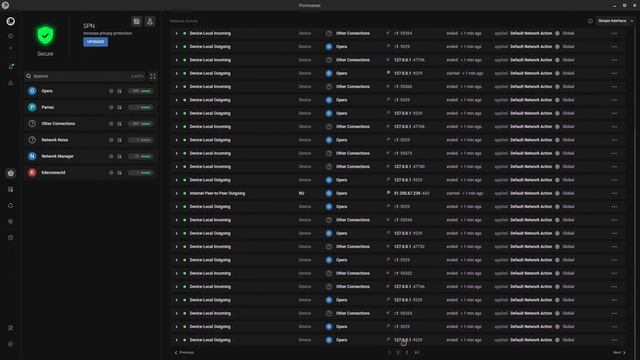
Task: Open three-dot menu of Internet Peer-to-Peer Outgoing row
Action: coord(614,193)
